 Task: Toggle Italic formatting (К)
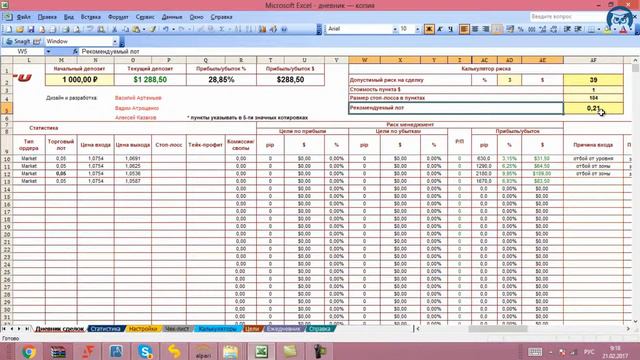tap(440, 29)
